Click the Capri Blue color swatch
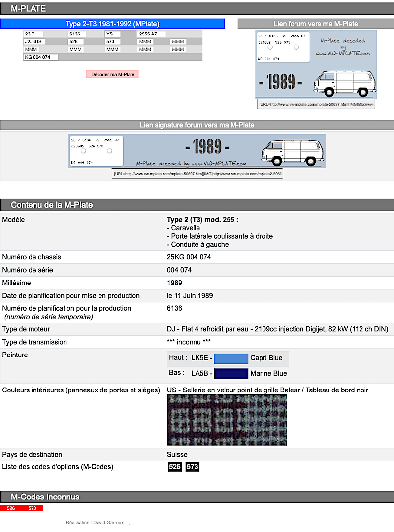Screen dimensions: 394x532 point(231,358)
